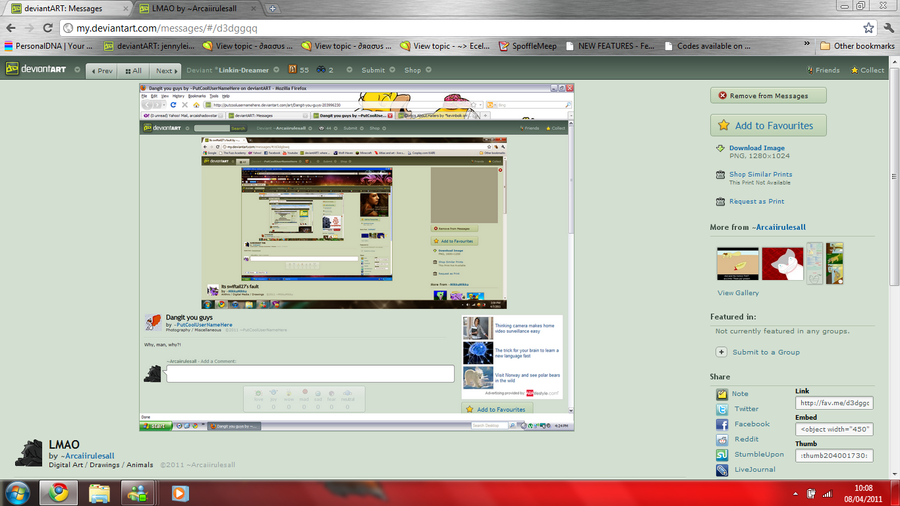Open the Windows Start menu
Viewport: 900px width, 506px height.
pyautogui.click(x=17, y=493)
